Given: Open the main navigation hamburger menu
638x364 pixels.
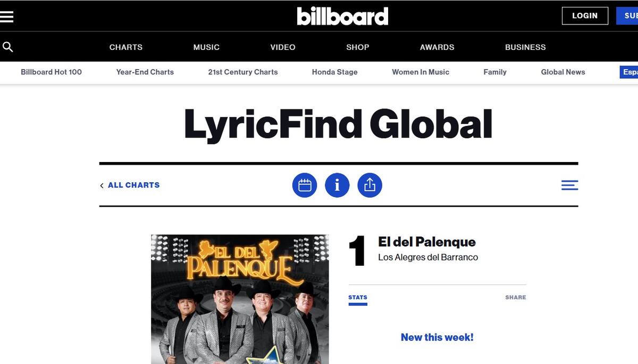Looking at the screenshot, I should (7, 15).
